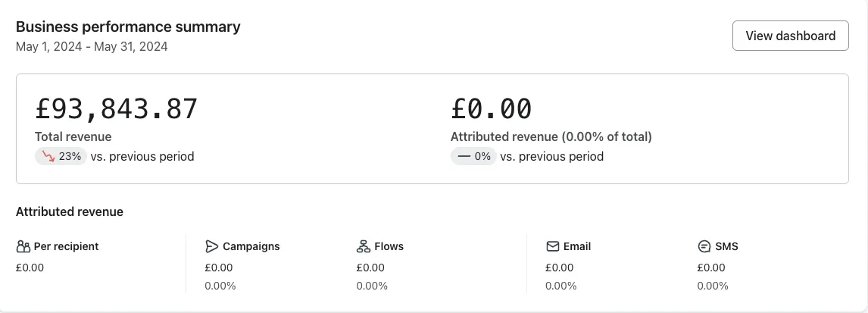Open the View dashboard button
The height and width of the screenshot is (313, 868).
(790, 36)
